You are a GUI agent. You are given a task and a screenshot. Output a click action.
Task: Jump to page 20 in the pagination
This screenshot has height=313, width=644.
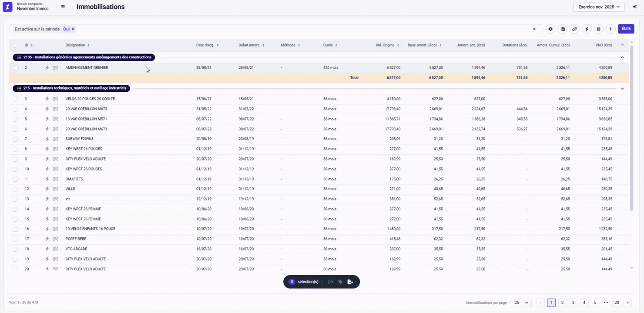(x=617, y=303)
